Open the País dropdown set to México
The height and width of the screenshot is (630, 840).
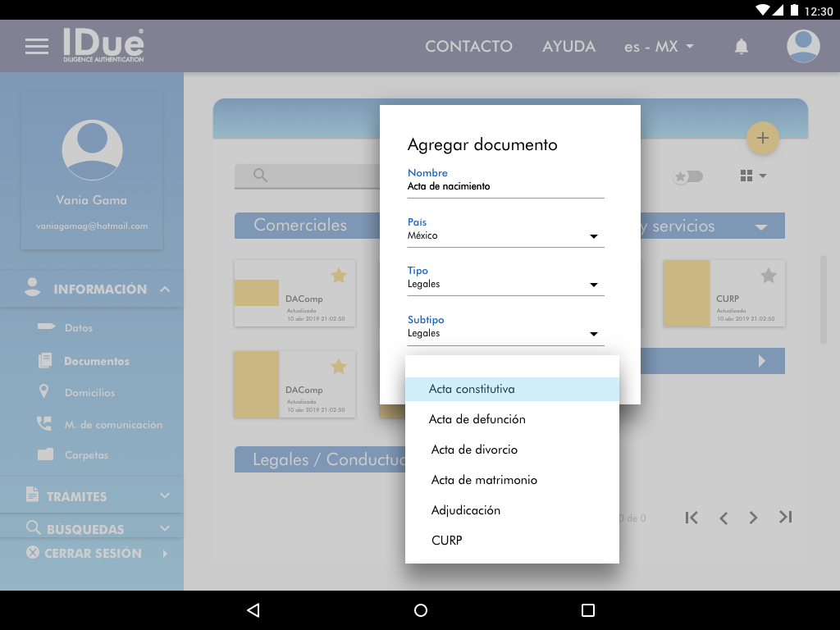tap(505, 236)
